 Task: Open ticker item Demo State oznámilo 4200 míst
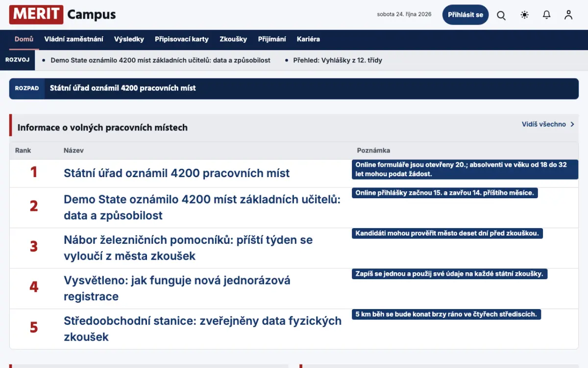(x=160, y=60)
